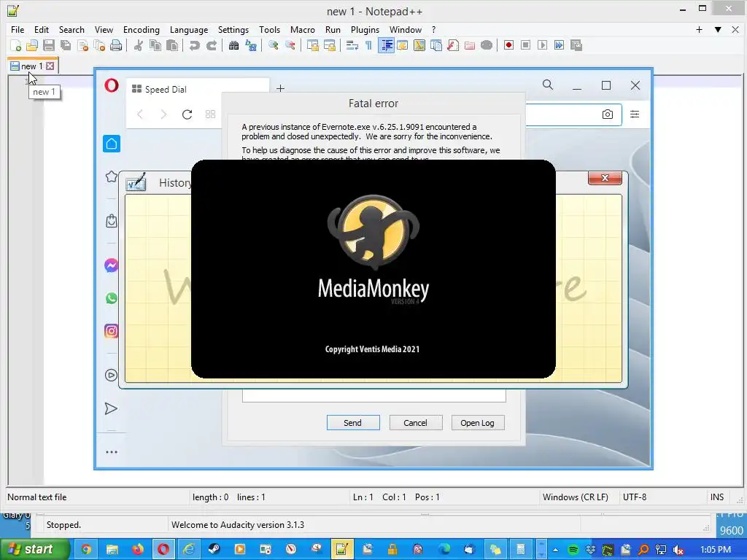Toggle the highlighted Indent guide icon
This screenshot has width=747, height=560.
coord(387,45)
